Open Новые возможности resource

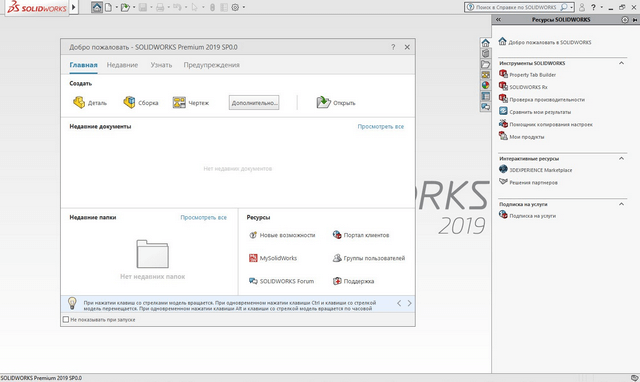click(282, 235)
